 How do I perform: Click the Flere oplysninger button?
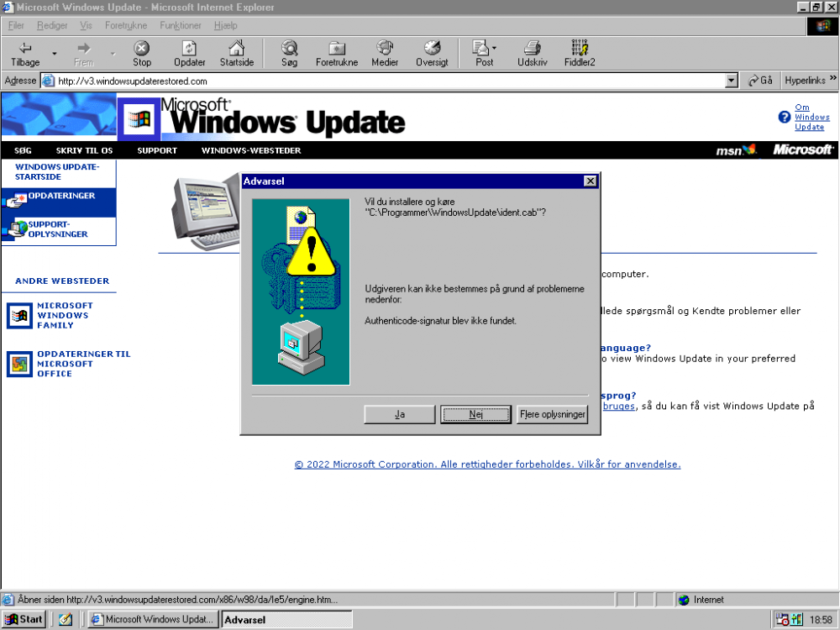point(553,414)
